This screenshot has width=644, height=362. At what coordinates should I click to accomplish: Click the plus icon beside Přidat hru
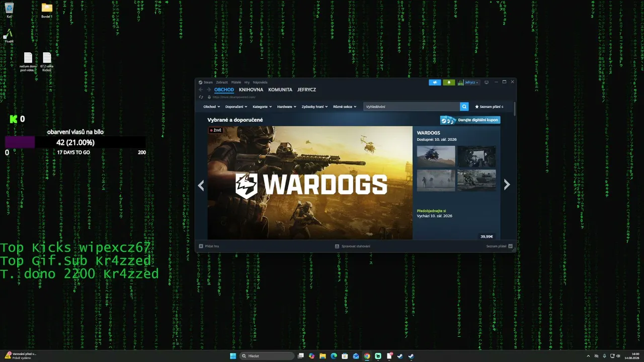pyautogui.click(x=201, y=246)
